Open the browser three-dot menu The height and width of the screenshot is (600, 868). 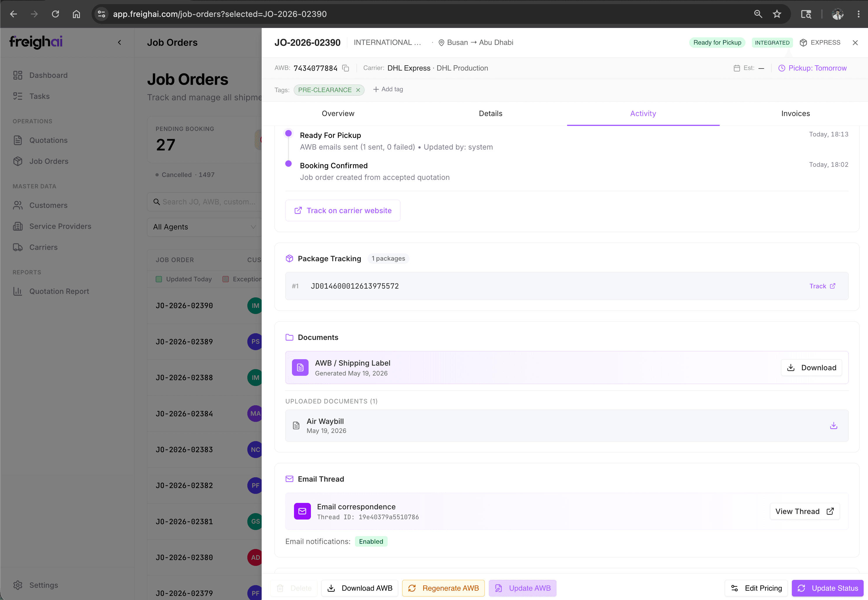pyautogui.click(x=858, y=14)
